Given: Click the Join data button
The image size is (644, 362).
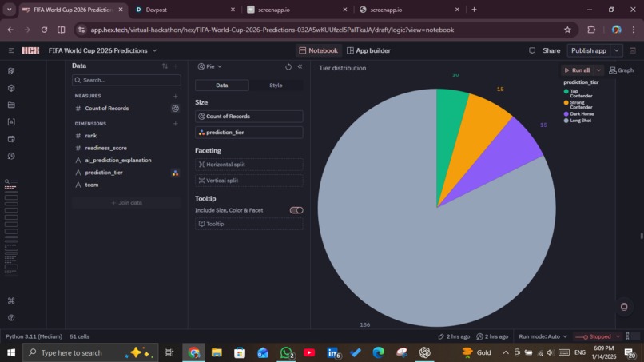Looking at the screenshot, I should point(126,202).
